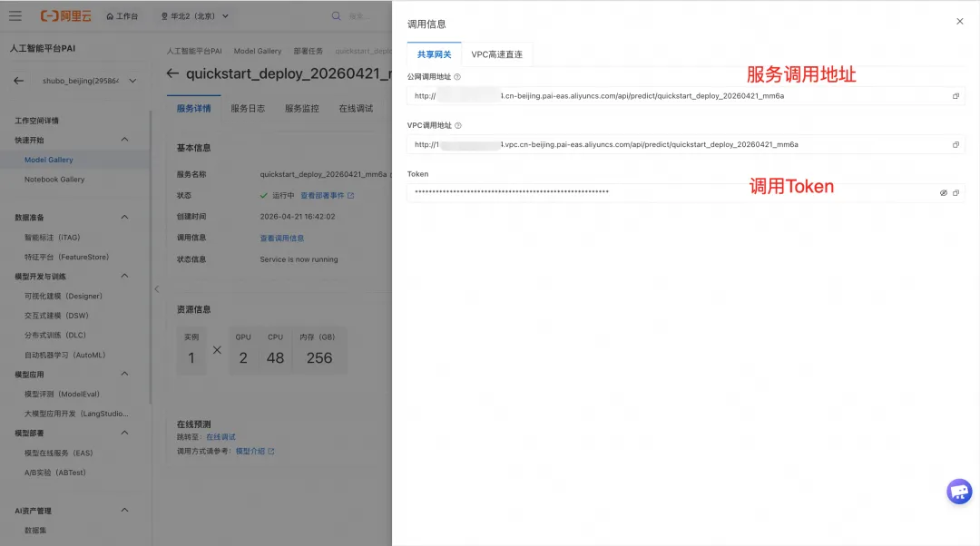Open the 查看部署事件 link
The image size is (980, 546).
[322, 196]
